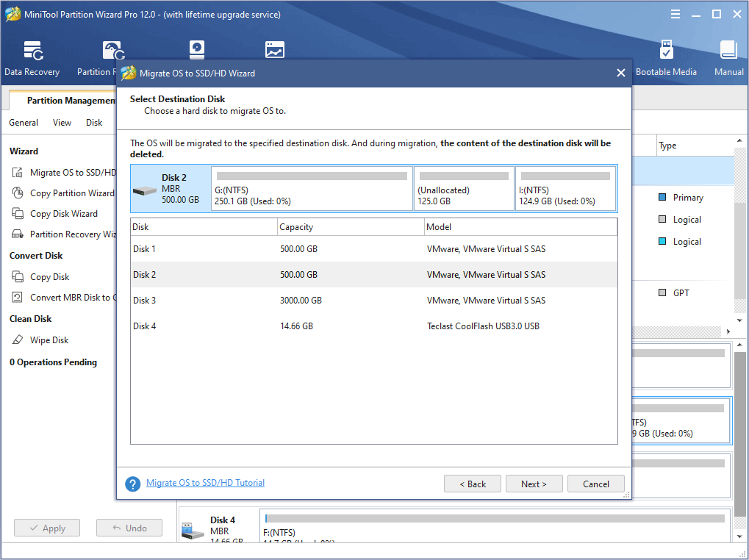Click disk map scroll down arrow
This screenshot has width=749, height=560.
click(739, 536)
